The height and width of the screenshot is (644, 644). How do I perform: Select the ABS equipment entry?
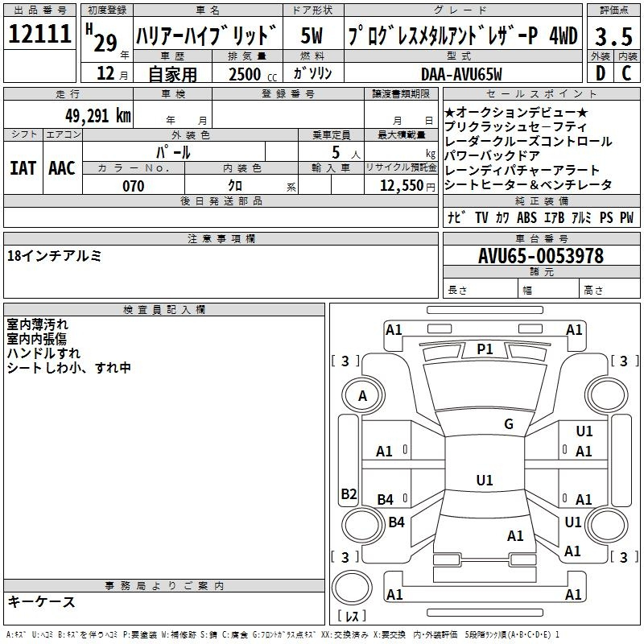(x=526, y=217)
